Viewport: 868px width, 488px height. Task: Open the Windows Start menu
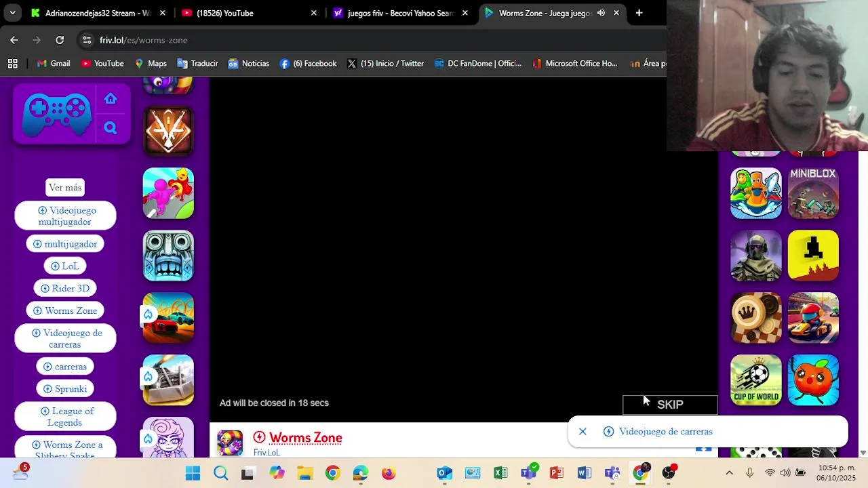[193, 473]
